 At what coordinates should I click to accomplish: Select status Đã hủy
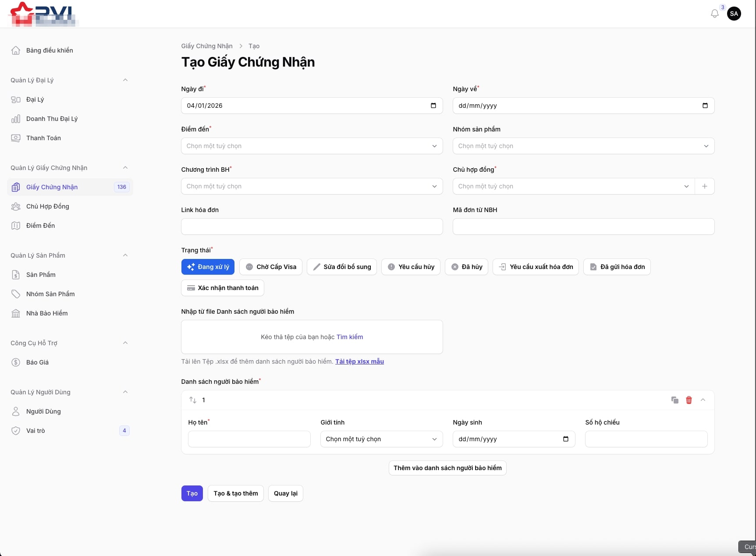[x=466, y=267]
